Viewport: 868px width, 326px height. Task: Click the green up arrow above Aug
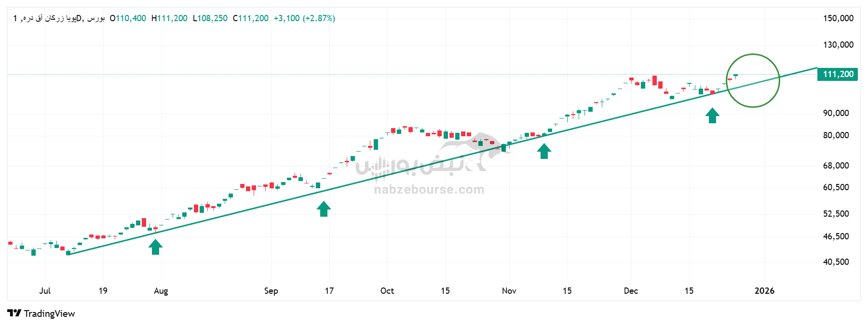(x=155, y=247)
